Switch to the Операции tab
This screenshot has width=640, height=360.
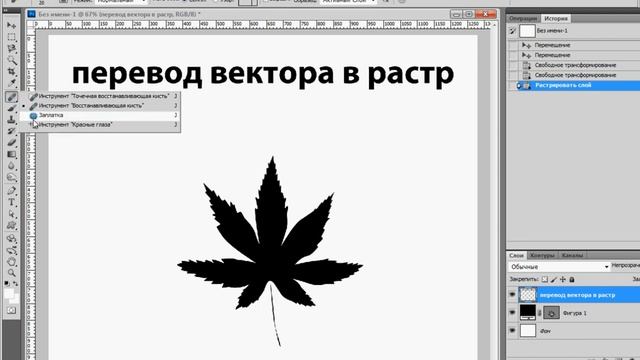[523, 19]
